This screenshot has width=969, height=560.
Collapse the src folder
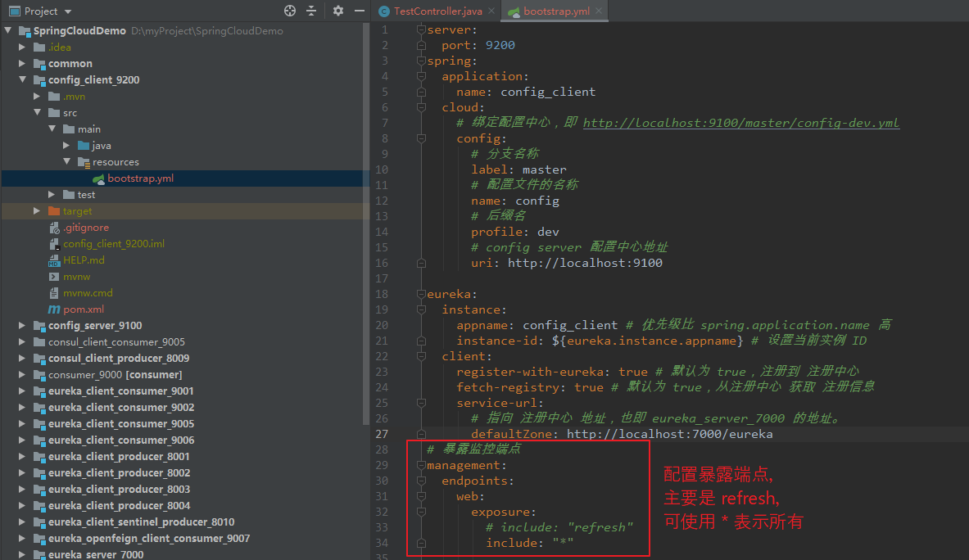(x=38, y=112)
